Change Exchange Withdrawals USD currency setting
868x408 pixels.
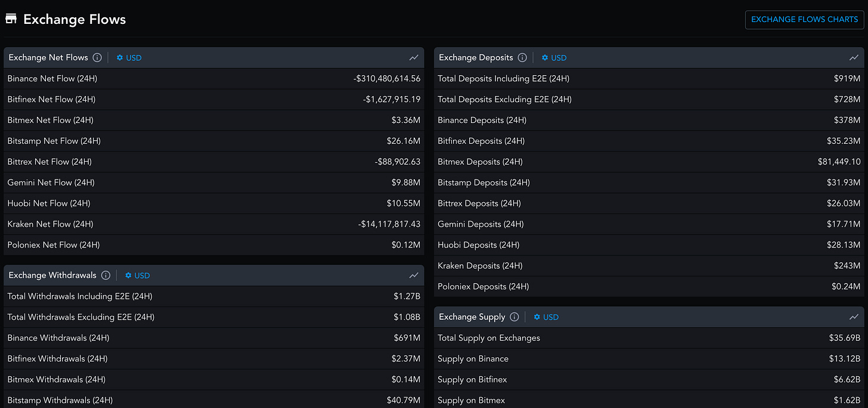[x=137, y=276]
